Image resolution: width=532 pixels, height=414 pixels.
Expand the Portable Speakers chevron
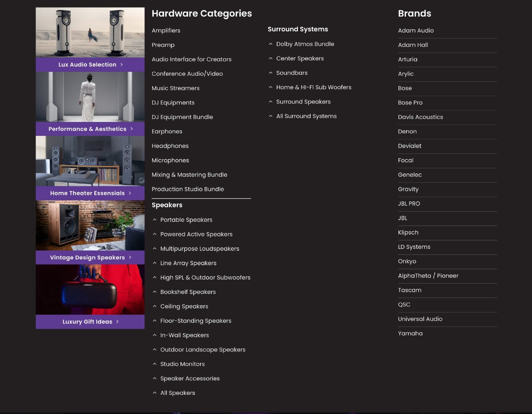(x=155, y=220)
